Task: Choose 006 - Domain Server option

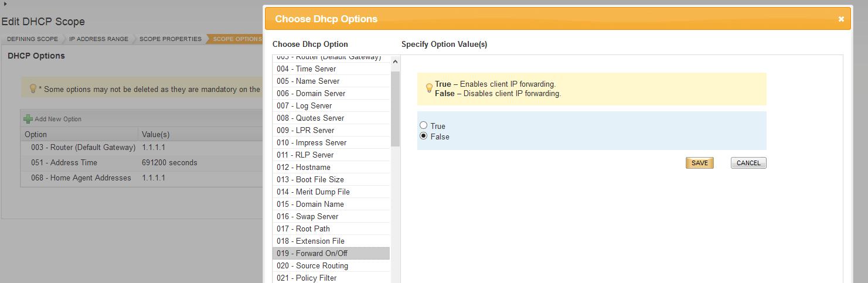Action: [331, 93]
